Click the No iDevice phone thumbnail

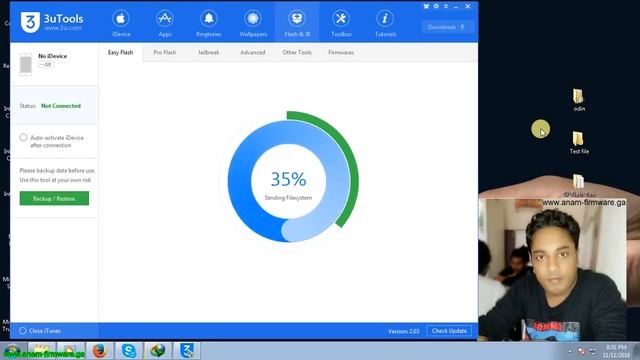click(x=26, y=64)
